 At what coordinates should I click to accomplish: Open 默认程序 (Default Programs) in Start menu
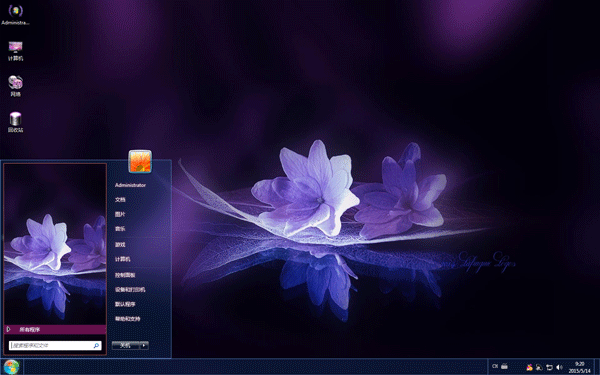coord(125,305)
